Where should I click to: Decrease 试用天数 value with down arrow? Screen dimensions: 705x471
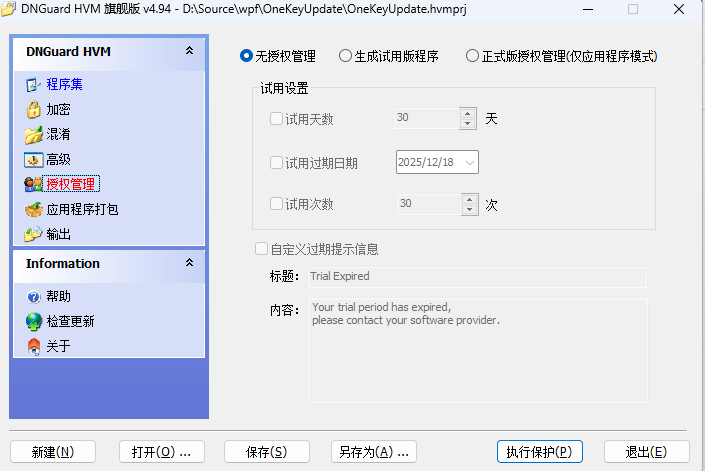click(468, 124)
